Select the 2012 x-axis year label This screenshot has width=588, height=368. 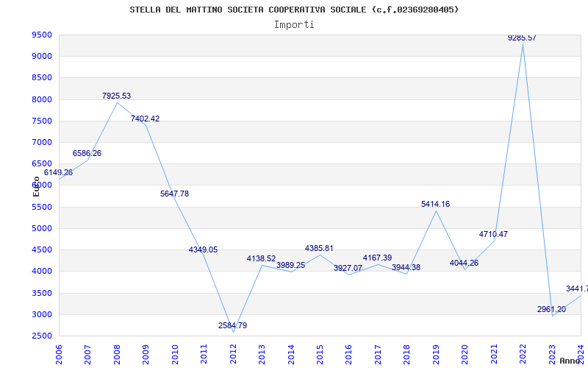233,355
